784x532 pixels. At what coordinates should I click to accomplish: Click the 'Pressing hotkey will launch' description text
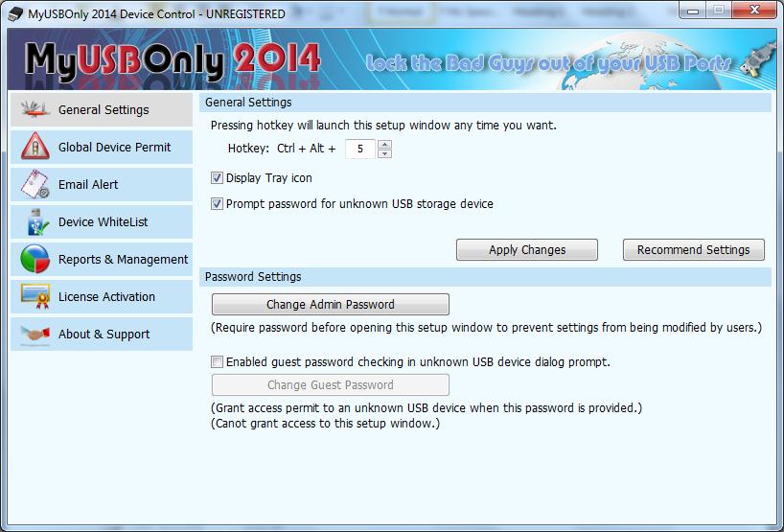point(383,126)
